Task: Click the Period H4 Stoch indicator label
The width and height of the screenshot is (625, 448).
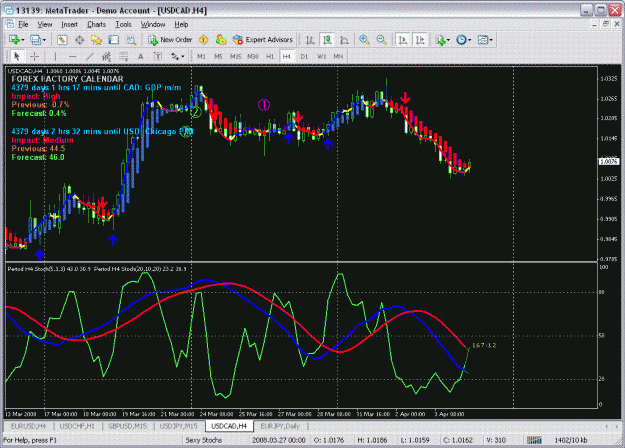Action: [97, 269]
